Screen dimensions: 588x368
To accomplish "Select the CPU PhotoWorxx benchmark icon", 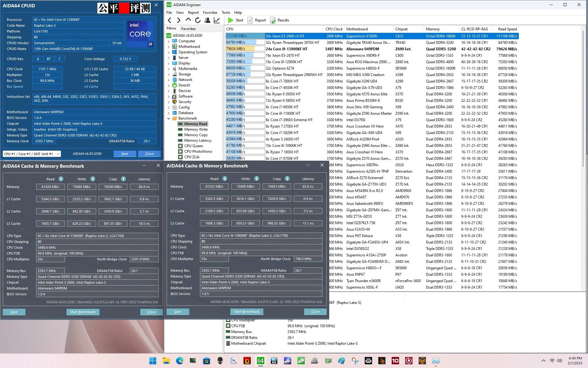I will [181, 151].
